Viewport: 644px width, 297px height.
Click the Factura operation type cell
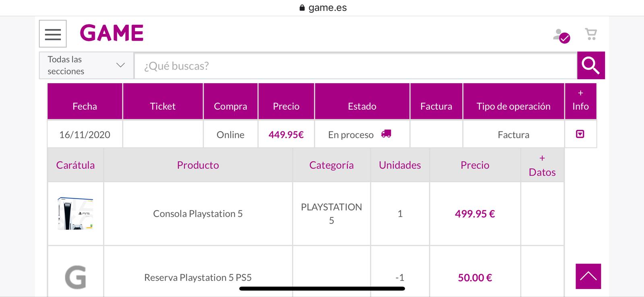513,135
